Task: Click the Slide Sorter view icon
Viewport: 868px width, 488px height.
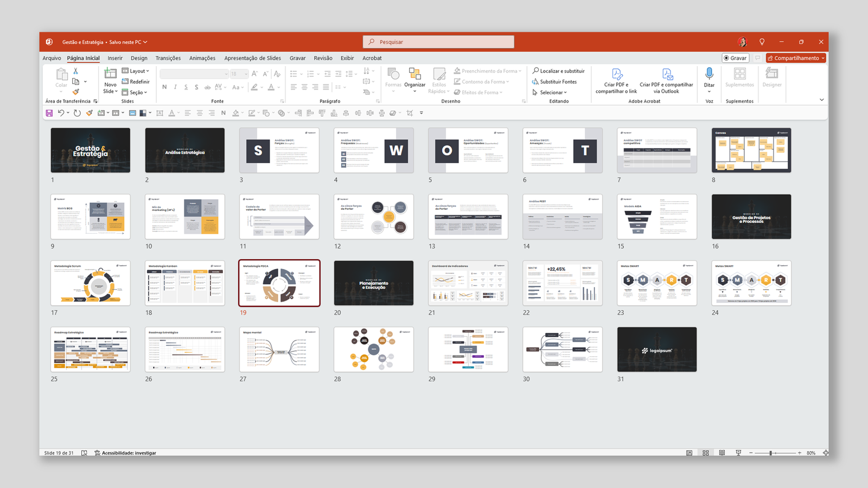Action: click(x=706, y=453)
